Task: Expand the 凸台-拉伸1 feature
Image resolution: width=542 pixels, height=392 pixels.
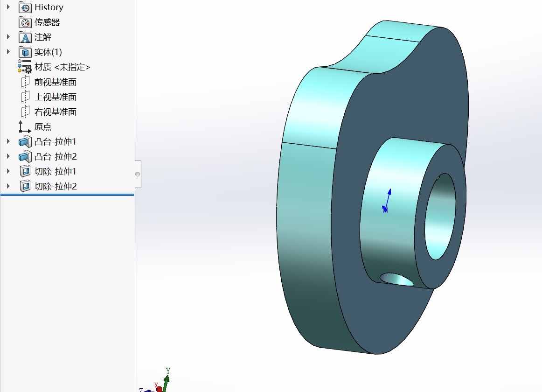Action: [8, 141]
